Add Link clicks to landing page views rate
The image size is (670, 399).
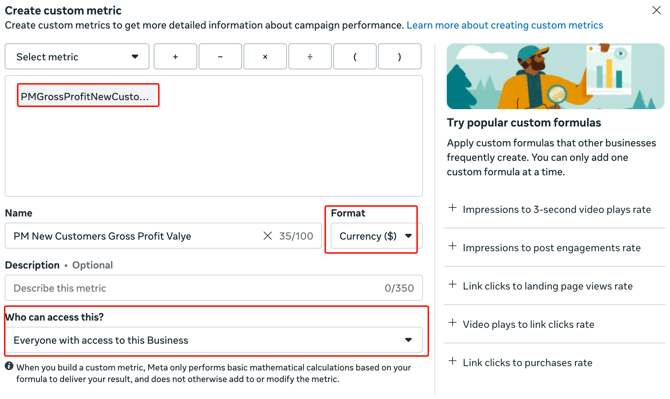[x=541, y=286]
